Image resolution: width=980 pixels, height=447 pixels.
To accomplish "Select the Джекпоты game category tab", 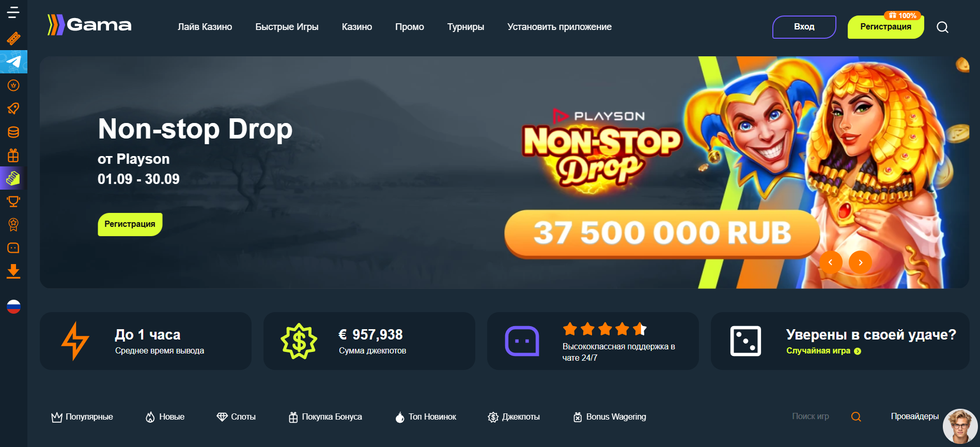I will click(514, 417).
